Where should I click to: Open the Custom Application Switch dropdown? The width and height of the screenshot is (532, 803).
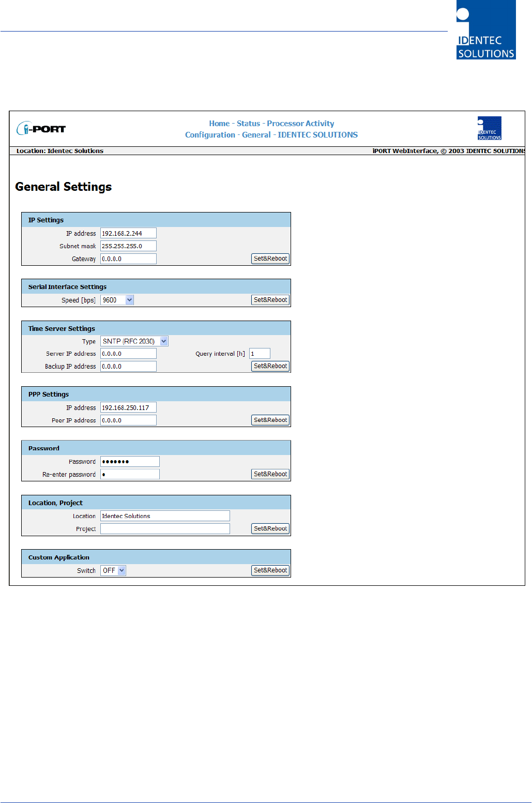(113, 570)
